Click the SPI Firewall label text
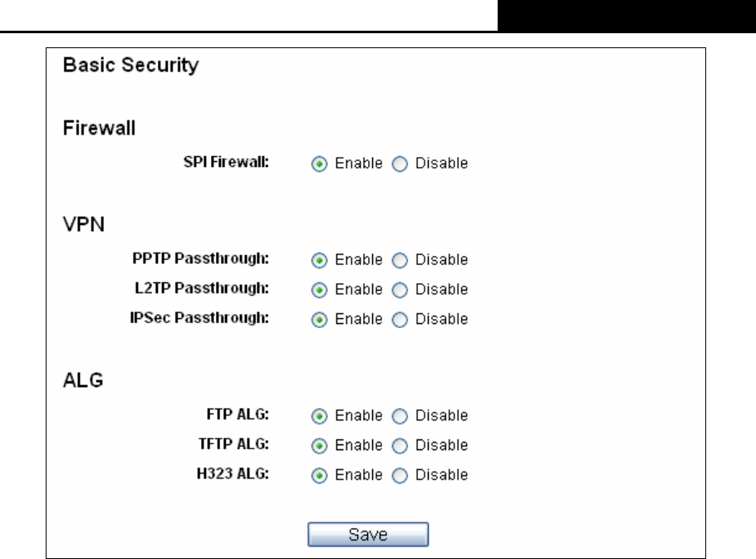The height and width of the screenshot is (559, 756). [x=226, y=162]
